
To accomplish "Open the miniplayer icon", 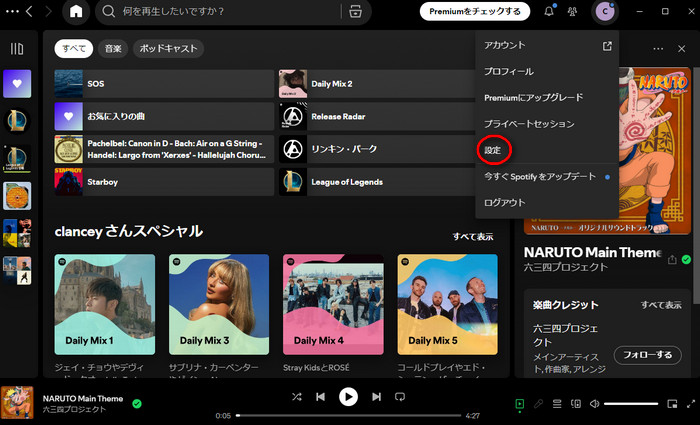I will click(x=672, y=404).
